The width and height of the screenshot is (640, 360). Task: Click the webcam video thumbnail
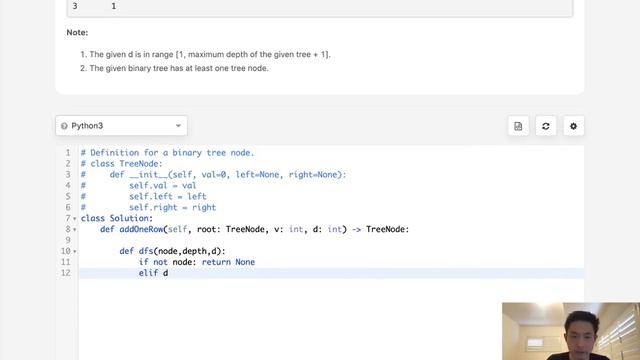tap(571, 331)
